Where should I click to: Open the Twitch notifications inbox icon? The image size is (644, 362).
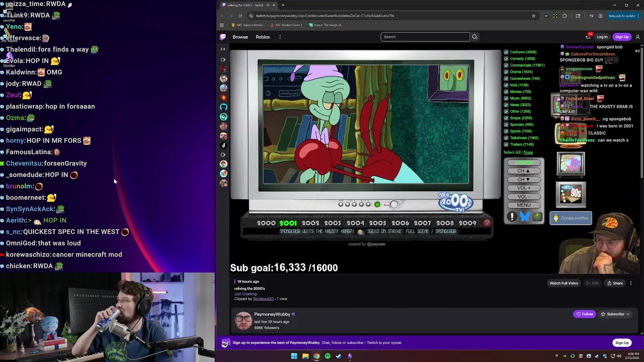pos(588,37)
